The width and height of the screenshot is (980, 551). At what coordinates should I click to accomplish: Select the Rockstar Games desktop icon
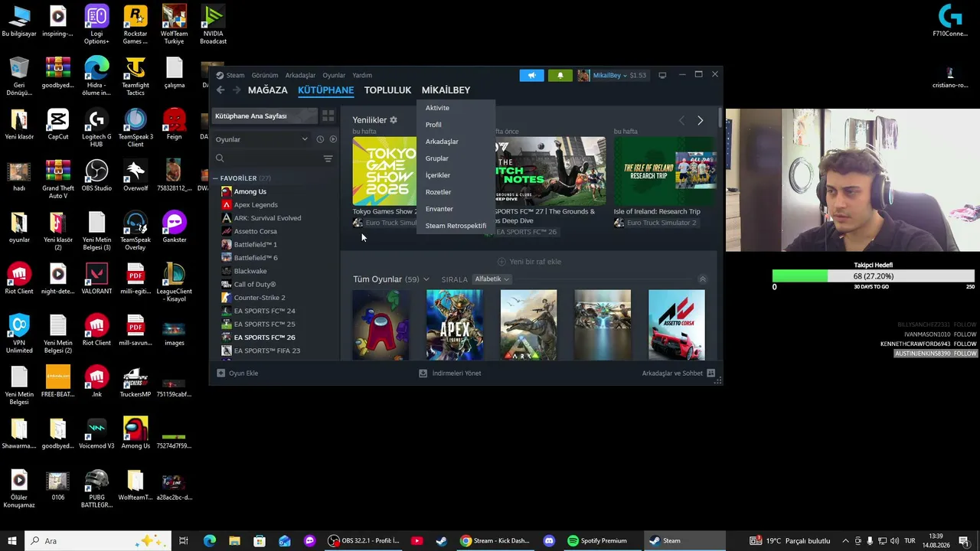click(136, 24)
